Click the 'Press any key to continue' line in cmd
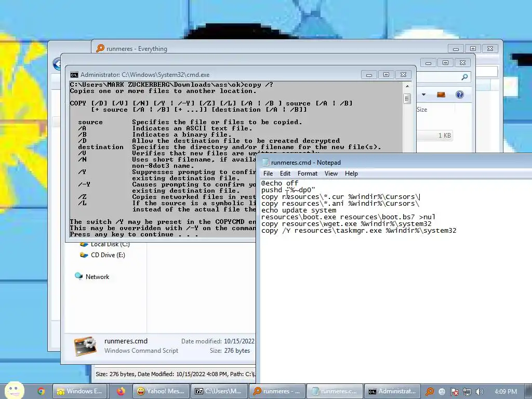The width and height of the screenshot is (532, 399). pyautogui.click(x=134, y=234)
